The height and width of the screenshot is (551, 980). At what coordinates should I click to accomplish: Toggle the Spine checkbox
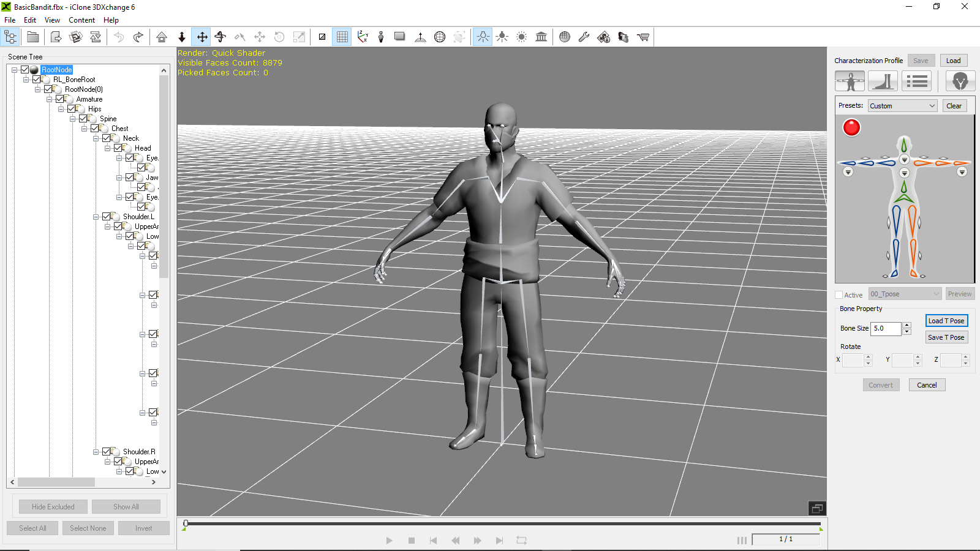click(x=83, y=119)
